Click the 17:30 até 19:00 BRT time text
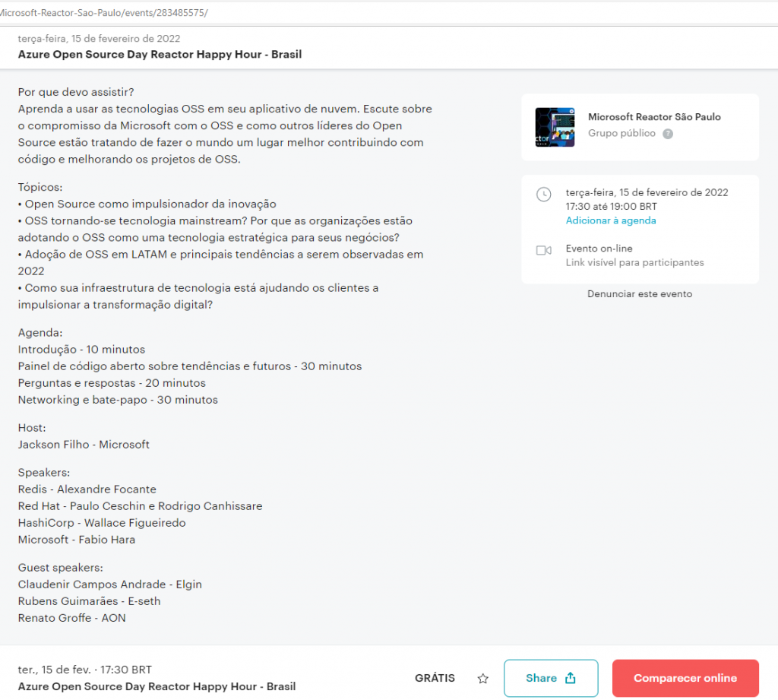778x700 pixels. [x=612, y=207]
